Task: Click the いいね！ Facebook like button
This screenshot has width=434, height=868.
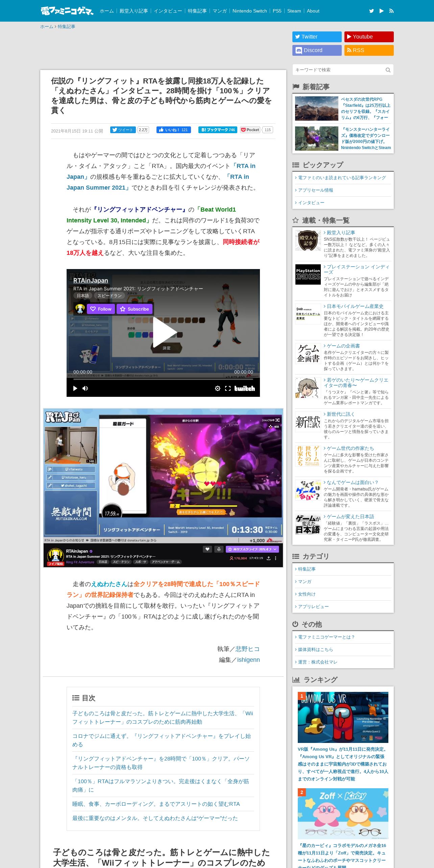Action: [173, 130]
